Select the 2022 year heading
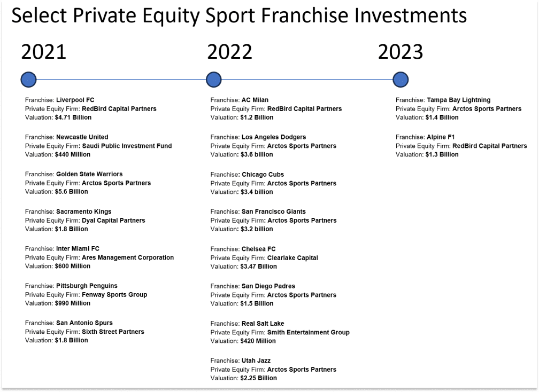 pos(229,52)
